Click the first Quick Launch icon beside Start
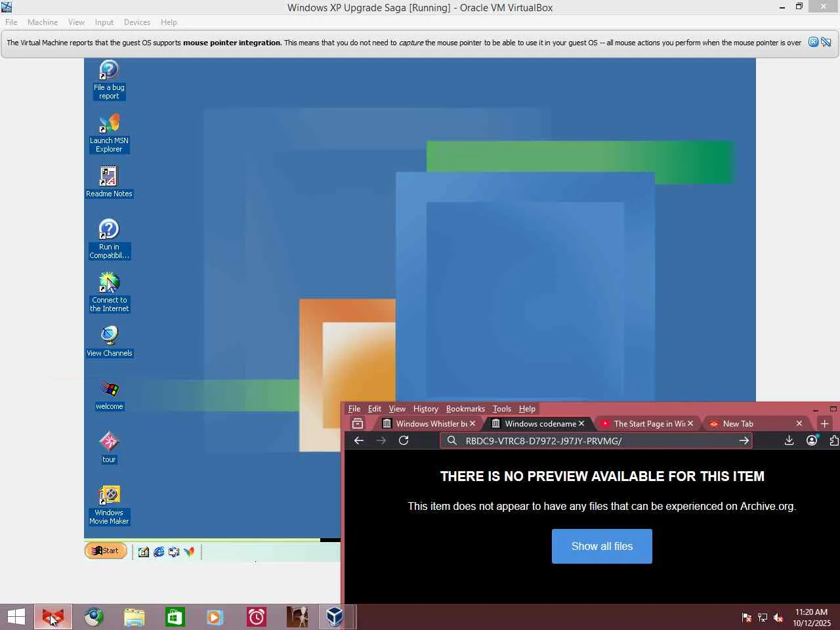 [x=143, y=552]
